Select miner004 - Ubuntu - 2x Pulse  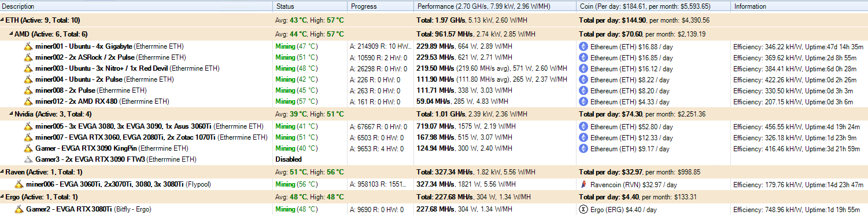(x=104, y=79)
